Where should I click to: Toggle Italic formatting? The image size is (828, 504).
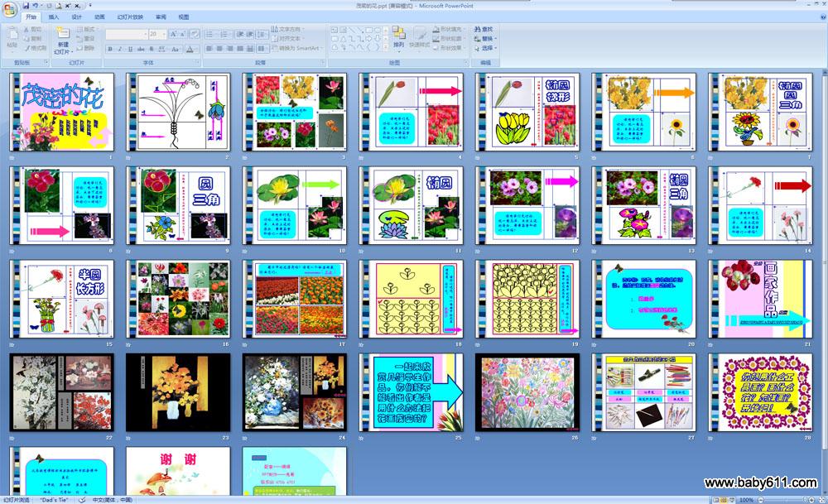pos(120,49)
